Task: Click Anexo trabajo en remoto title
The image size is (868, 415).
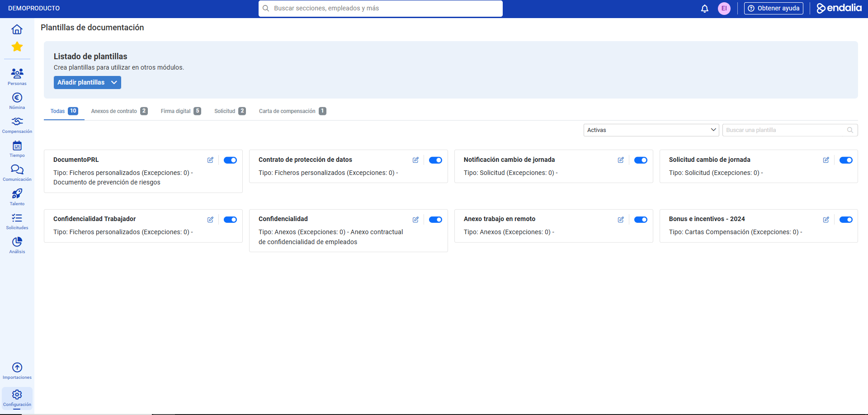Action: (x=499, y=219)
